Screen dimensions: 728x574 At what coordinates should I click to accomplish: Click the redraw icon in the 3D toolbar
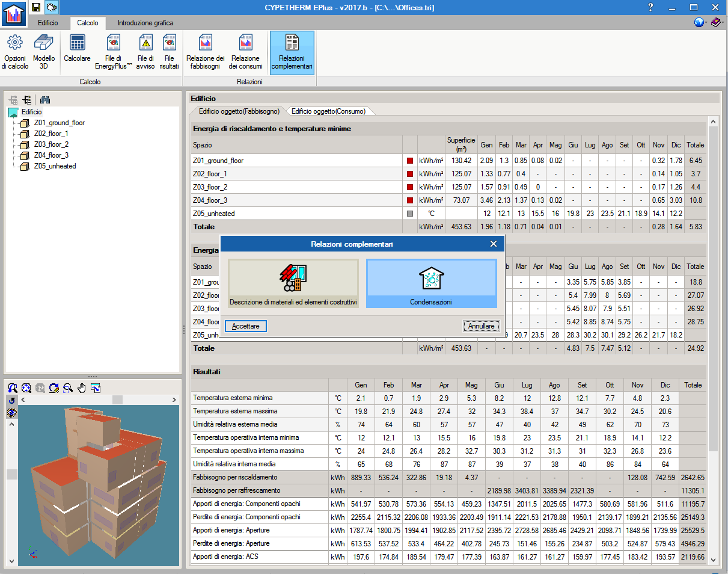pyautogui.click(x=54, y=388)
